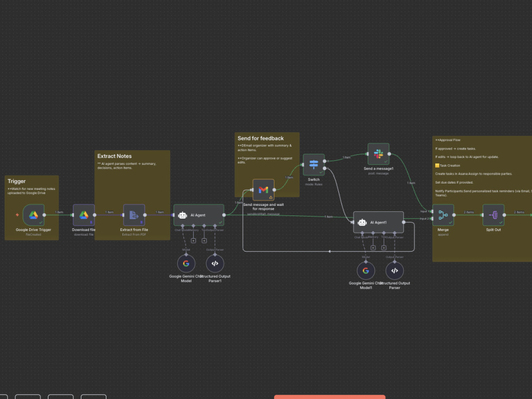Screen dimensions: 532x399
Task: Click the Approval Flow sticky note text
Action: pyautogui.click(x=448, y=140)
